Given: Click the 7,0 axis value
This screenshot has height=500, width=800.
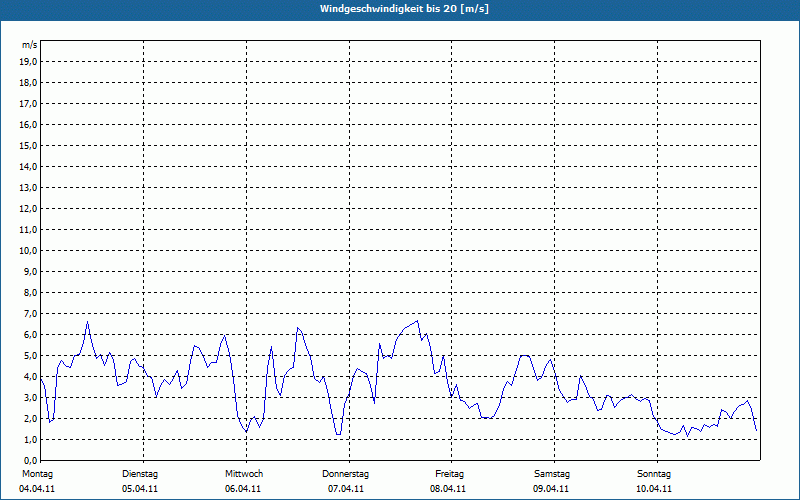Looking at the screenshot, I should [x=31, y=314].
